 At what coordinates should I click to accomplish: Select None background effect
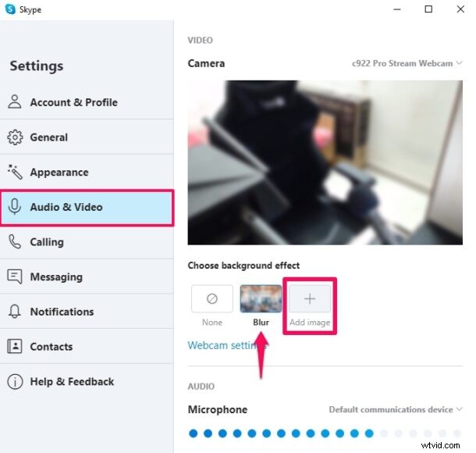212,298
